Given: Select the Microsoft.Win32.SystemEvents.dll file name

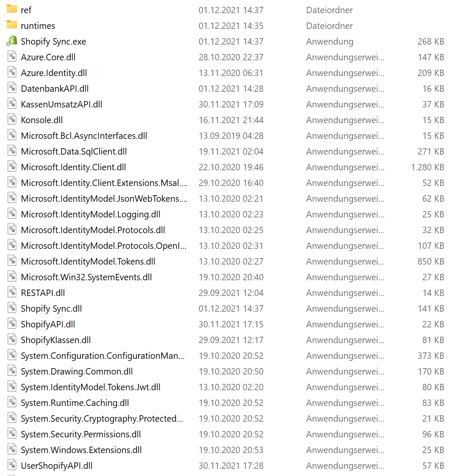Looking at the screenshot, I should [x=87, y=277].
